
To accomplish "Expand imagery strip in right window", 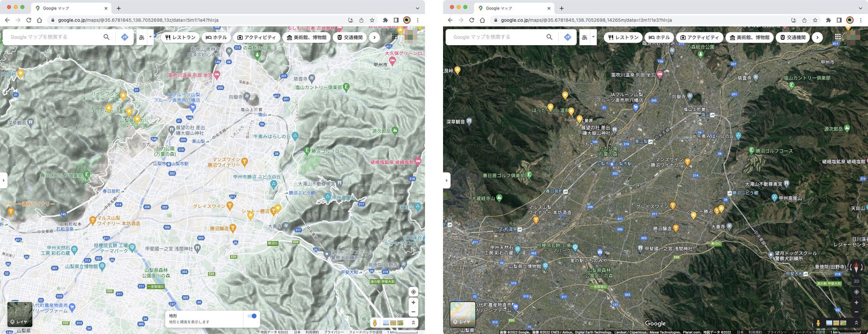I will point(856,323).
